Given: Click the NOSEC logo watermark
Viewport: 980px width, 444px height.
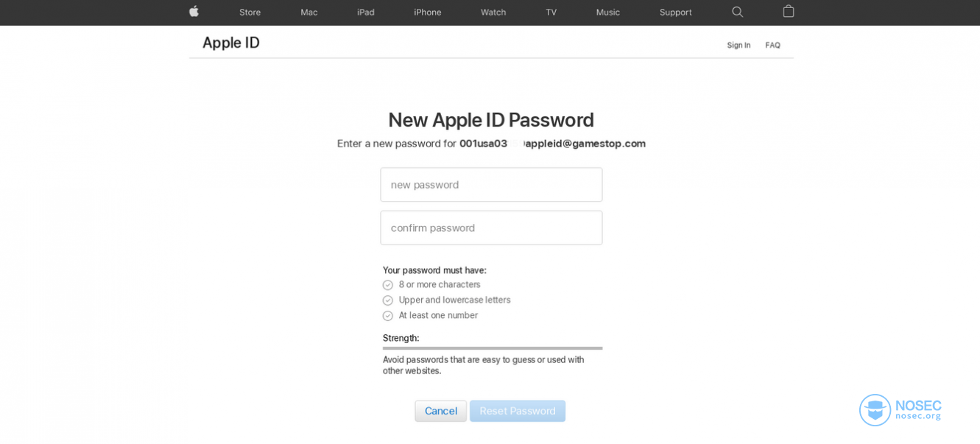Looking at the screenshot, I should (x=900, y=410).
